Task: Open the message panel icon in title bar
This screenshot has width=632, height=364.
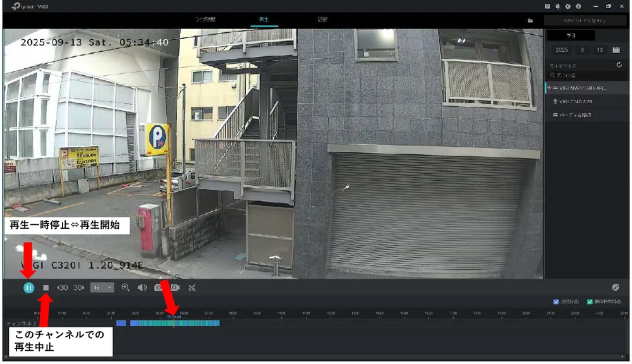Action: tap(547, 6)
